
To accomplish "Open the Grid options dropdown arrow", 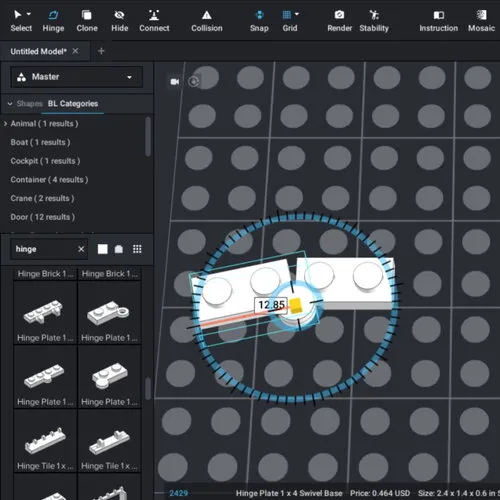I will pos(297,14).
